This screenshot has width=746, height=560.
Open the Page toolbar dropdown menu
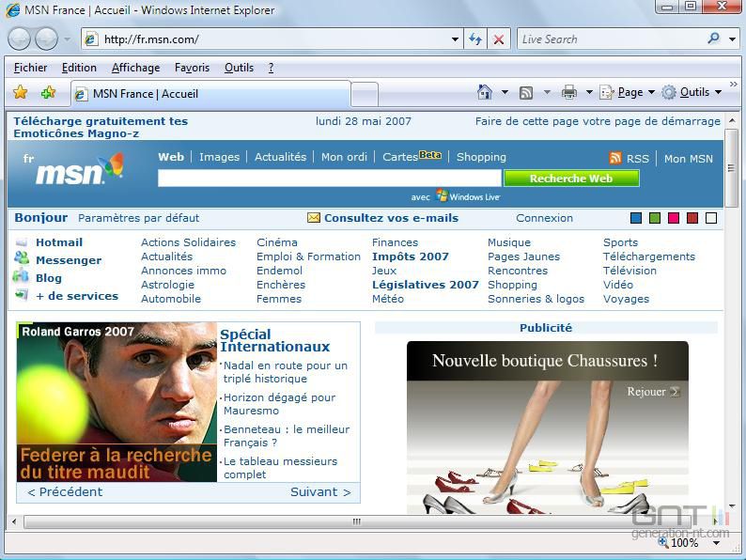point(627,92)
